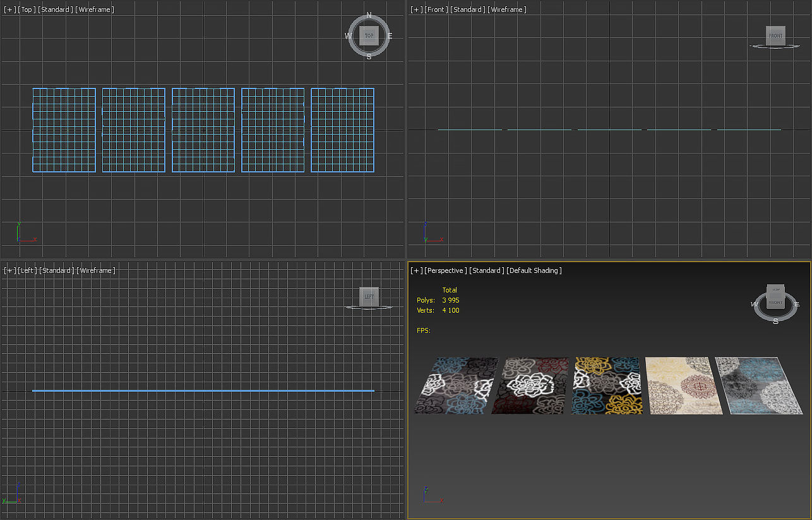Viewport: 812px width, 520px height.
Task: Click the S compass label in Top viewport
Action: point(369,56)
